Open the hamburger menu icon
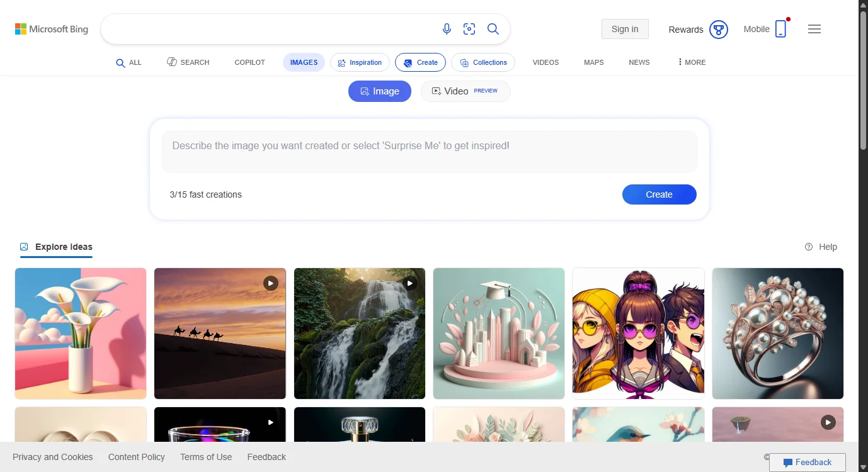The image size is (868, 472). pos(814,28)
